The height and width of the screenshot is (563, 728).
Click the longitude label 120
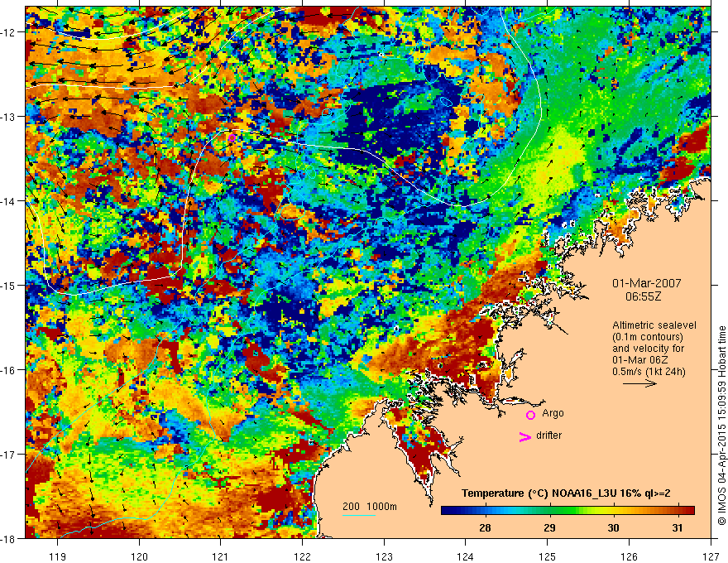[139, 556]
